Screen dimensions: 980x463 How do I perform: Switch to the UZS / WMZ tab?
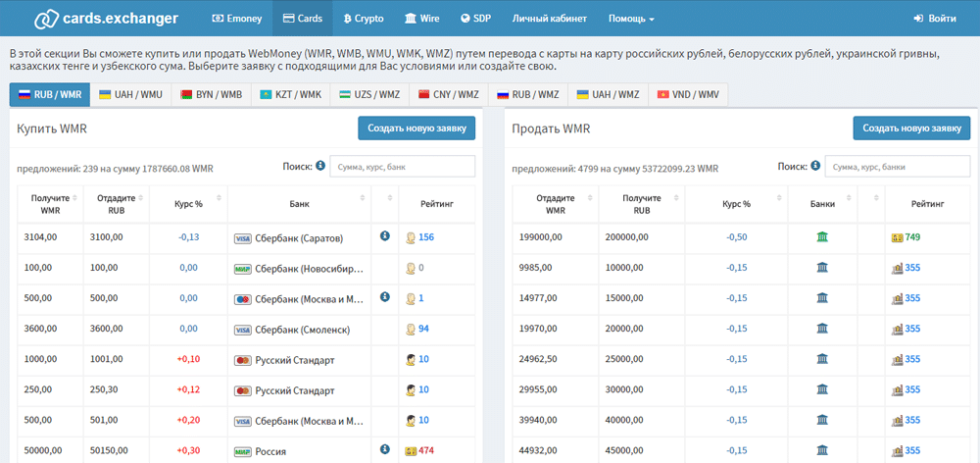[369, 95]
